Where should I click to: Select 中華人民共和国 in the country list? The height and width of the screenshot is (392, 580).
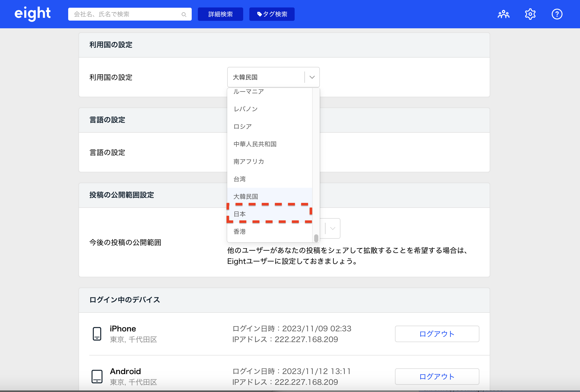point(270,144)
